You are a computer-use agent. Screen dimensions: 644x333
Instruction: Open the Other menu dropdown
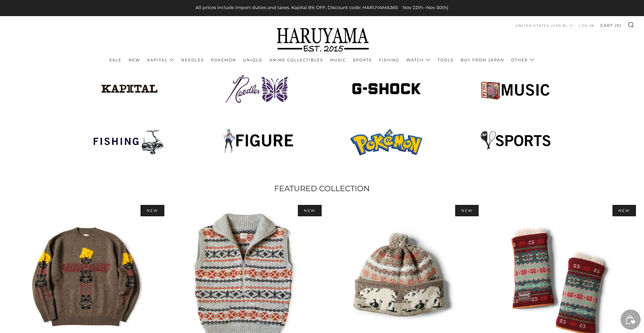point(523,60)
